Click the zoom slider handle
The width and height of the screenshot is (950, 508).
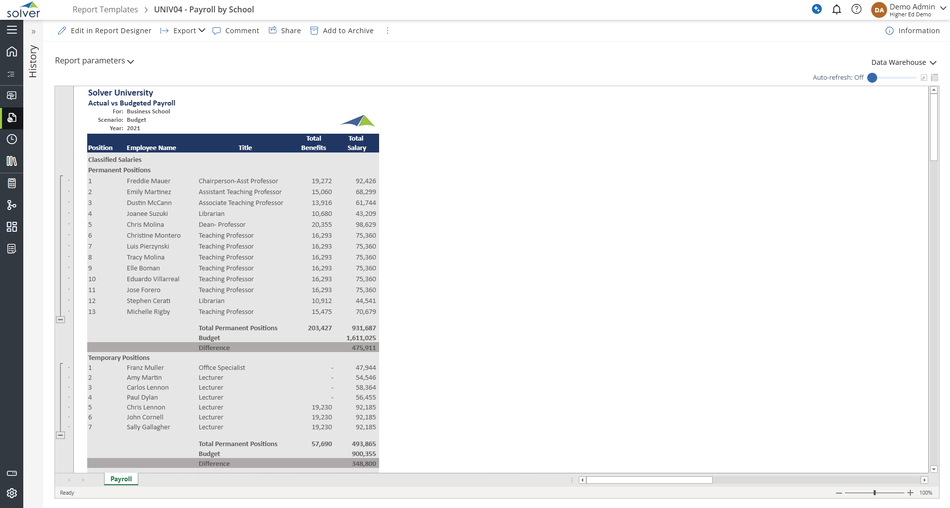click(875, 493)
